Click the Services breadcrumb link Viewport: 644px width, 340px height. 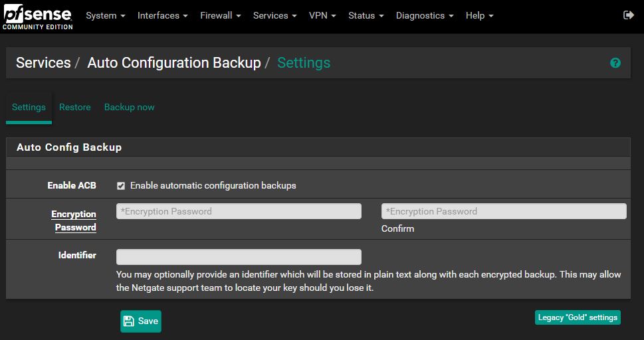click(x=43, y=63)
